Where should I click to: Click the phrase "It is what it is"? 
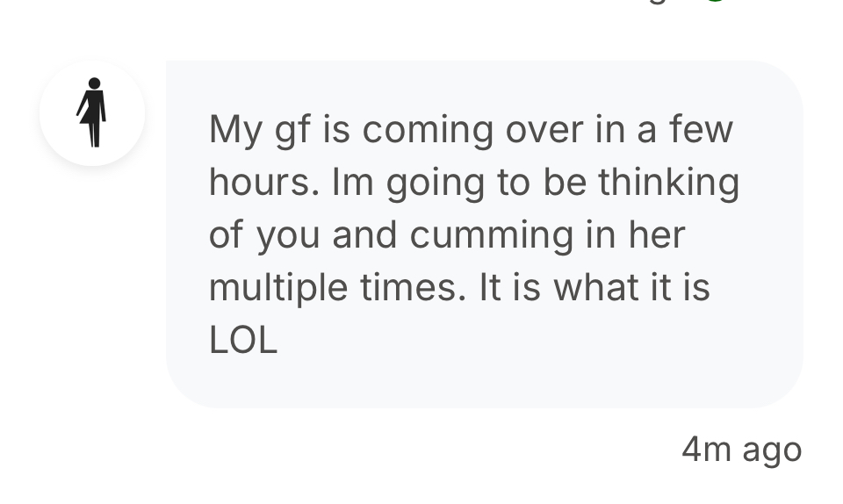pos(594,287)
